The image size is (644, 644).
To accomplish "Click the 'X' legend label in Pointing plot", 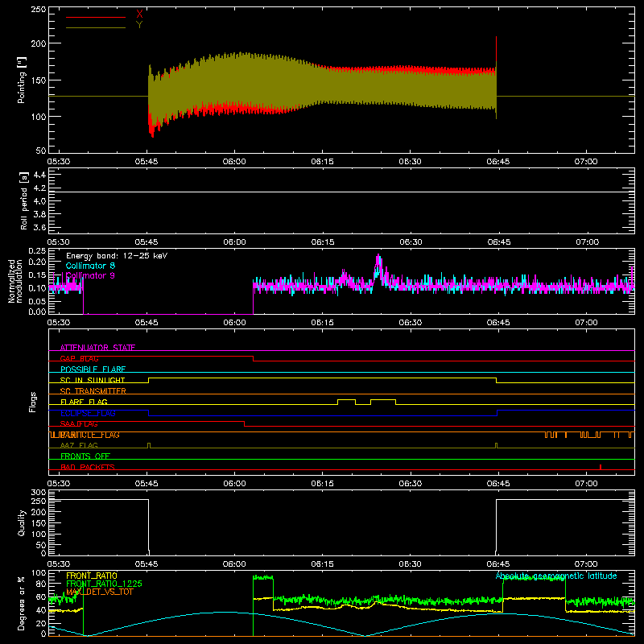I will point(139,14).
